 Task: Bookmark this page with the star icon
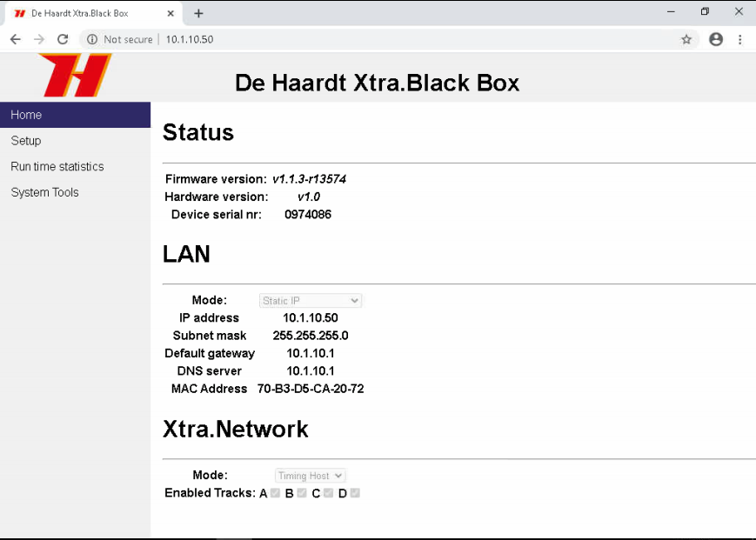(686, 39)
